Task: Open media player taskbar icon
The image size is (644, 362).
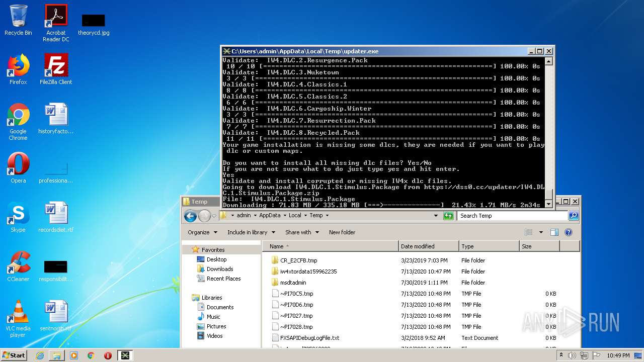Action: 74,355
